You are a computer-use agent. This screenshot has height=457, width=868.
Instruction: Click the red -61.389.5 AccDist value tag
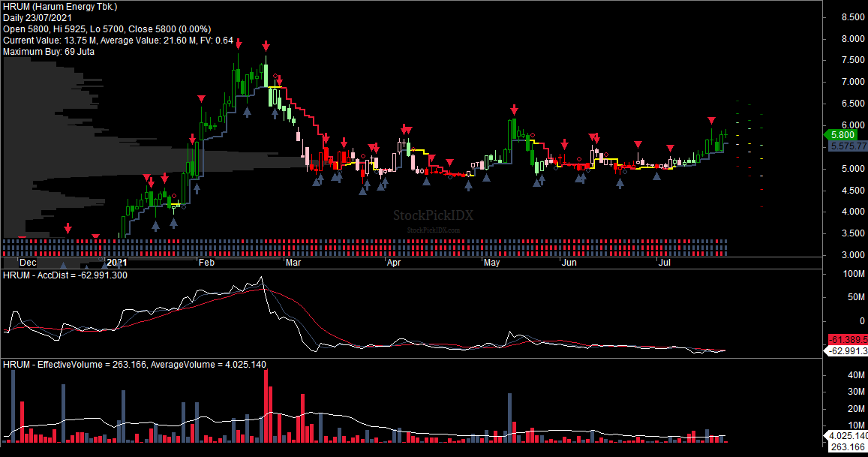pos(848,340)
